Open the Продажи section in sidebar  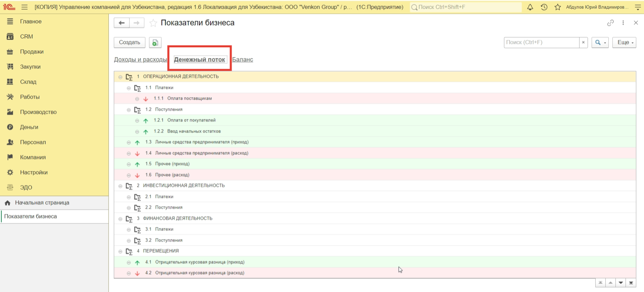(x=32, y=52)
